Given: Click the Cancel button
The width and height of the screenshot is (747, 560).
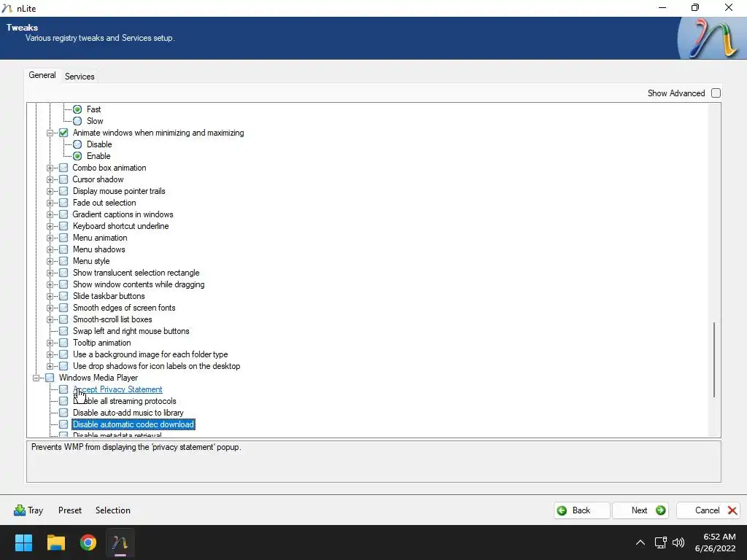Looking at the screenshot, I should (708, 510).
